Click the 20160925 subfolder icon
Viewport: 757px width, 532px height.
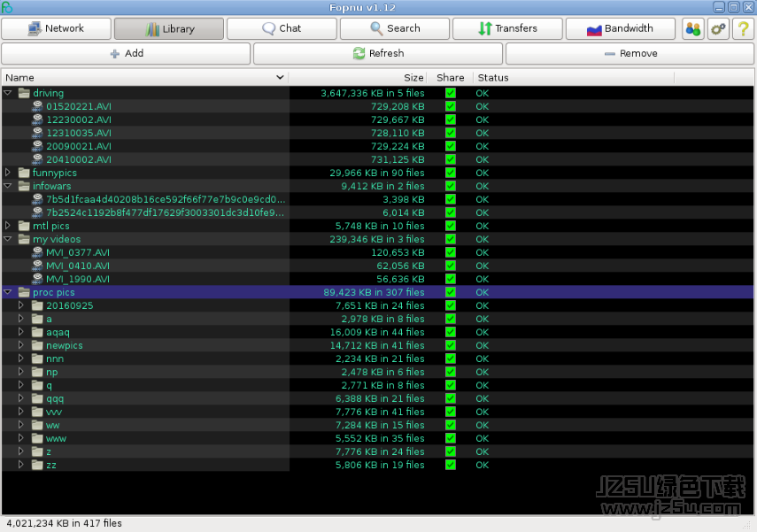37,305
